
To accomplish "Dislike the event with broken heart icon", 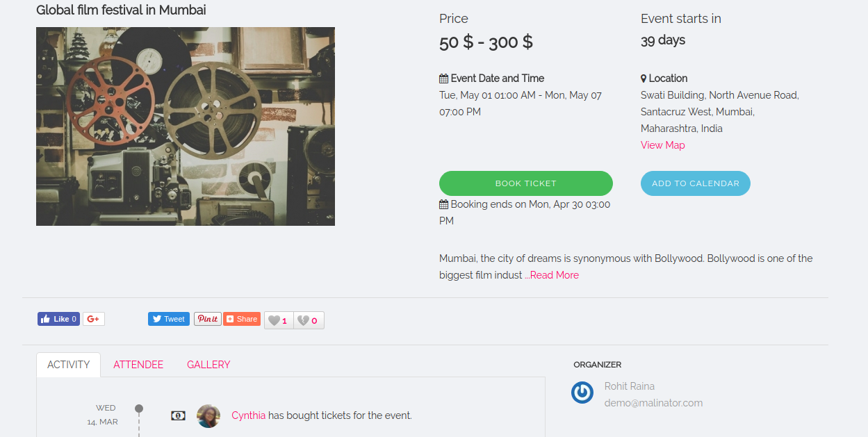I will [x=308, y=320].
